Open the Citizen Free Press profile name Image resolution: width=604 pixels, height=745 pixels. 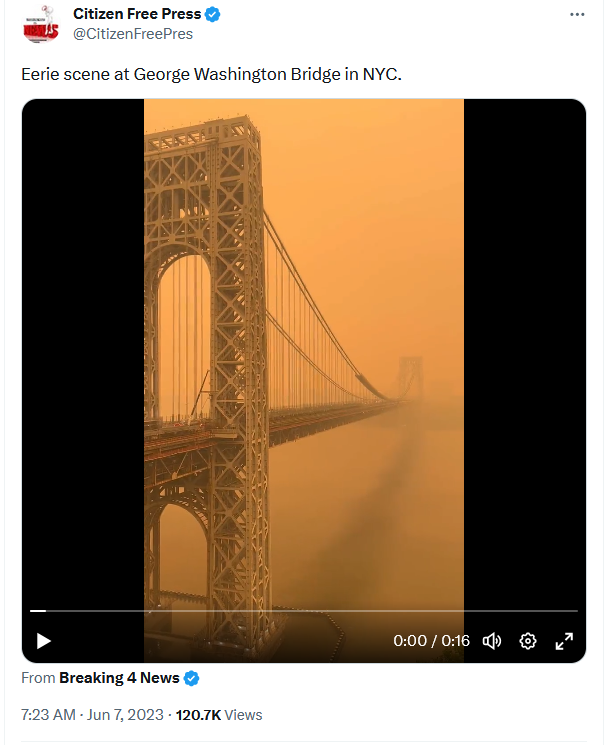(x=137, y=14)
